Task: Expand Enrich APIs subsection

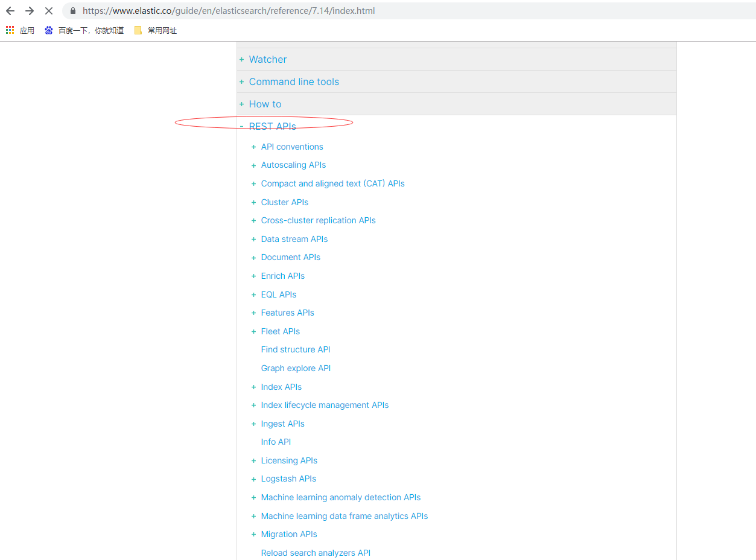Action: tap(254, 276)
